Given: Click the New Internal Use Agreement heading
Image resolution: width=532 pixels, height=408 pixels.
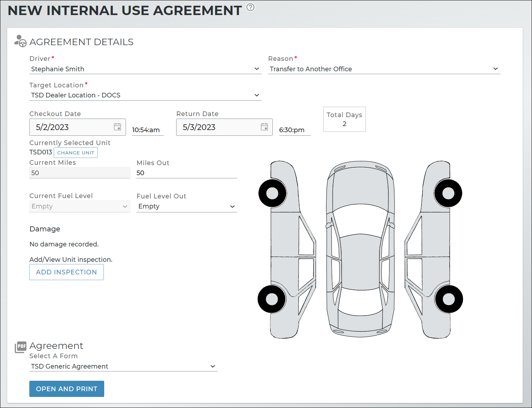Looking at the screenshot, I should [125, 10].
